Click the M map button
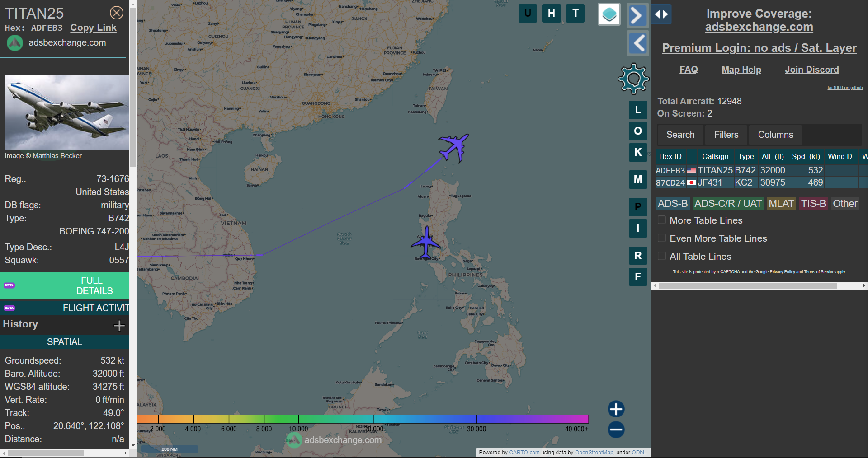 click(638, 179)
